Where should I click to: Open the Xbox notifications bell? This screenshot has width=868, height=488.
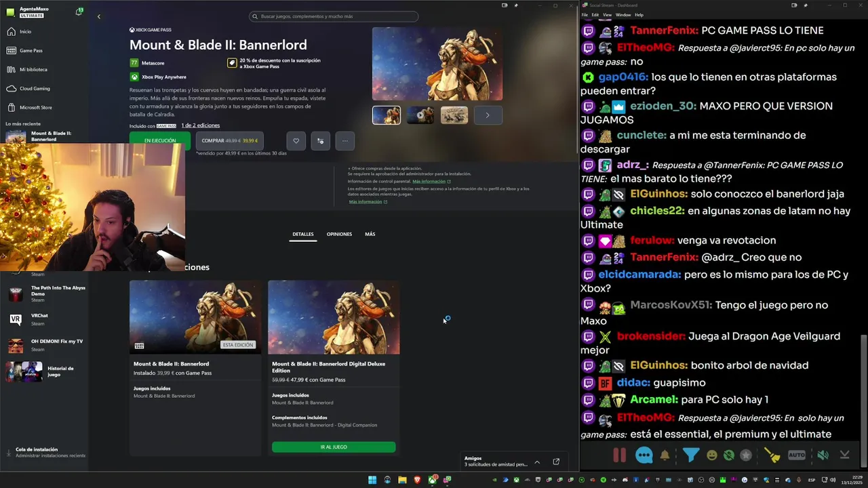point(79,12)
